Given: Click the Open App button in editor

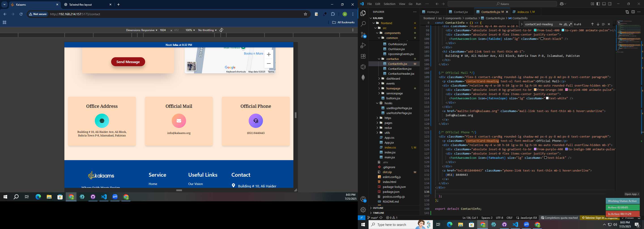Looking at the screenshot, I should (x=631, y=194).
